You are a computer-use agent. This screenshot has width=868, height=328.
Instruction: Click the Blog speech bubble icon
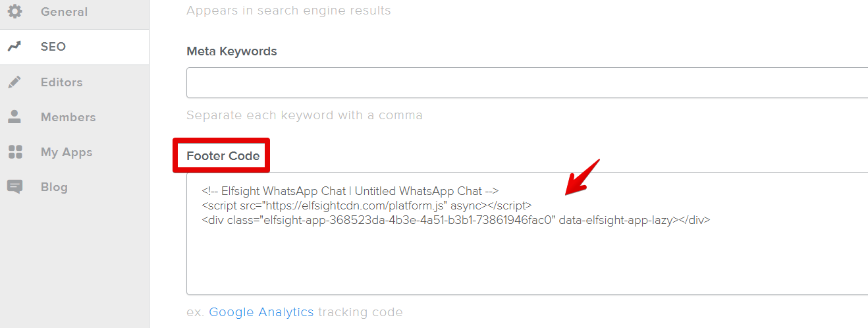click(14, 187)
